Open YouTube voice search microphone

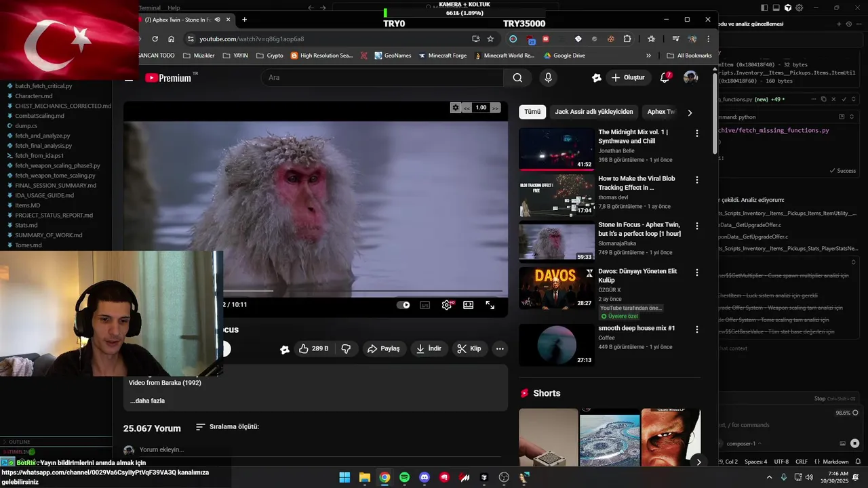pyautogui.click(x=548, y=77)
